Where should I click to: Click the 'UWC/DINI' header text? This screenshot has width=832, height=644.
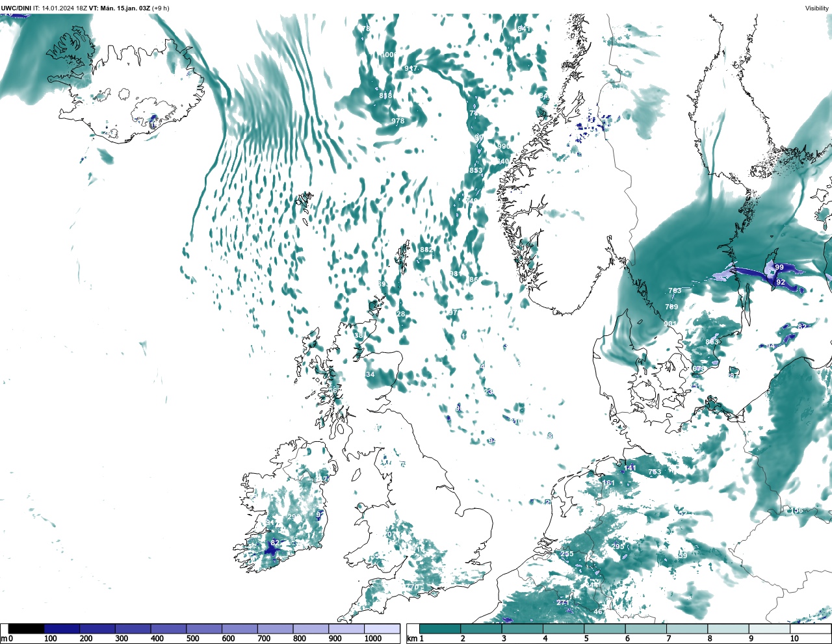tap(16, 8)
